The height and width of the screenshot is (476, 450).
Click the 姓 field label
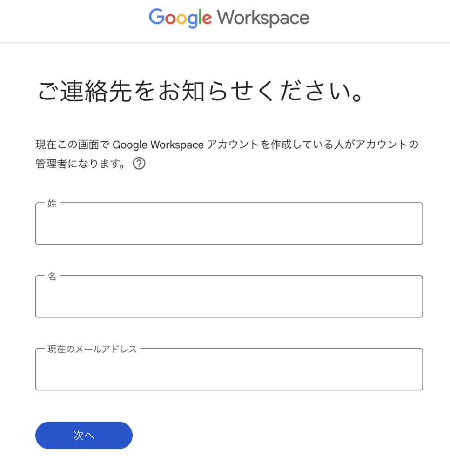52,203
